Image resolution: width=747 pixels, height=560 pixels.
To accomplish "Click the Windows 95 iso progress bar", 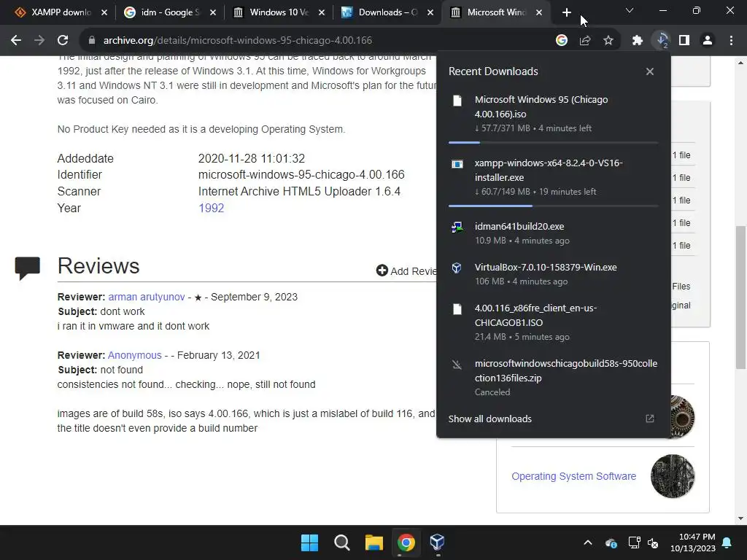I will [554, 142].
